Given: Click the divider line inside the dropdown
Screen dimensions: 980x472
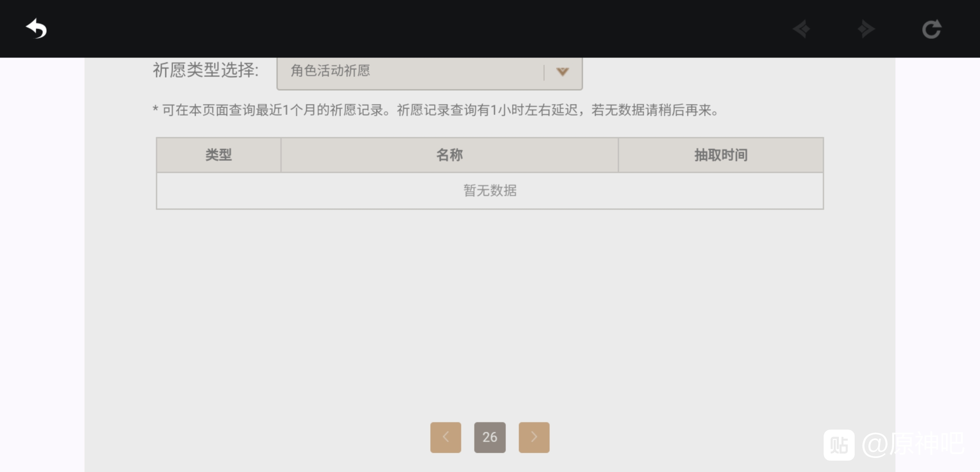Looking at the screenshot, I should (x=544, y=73).
